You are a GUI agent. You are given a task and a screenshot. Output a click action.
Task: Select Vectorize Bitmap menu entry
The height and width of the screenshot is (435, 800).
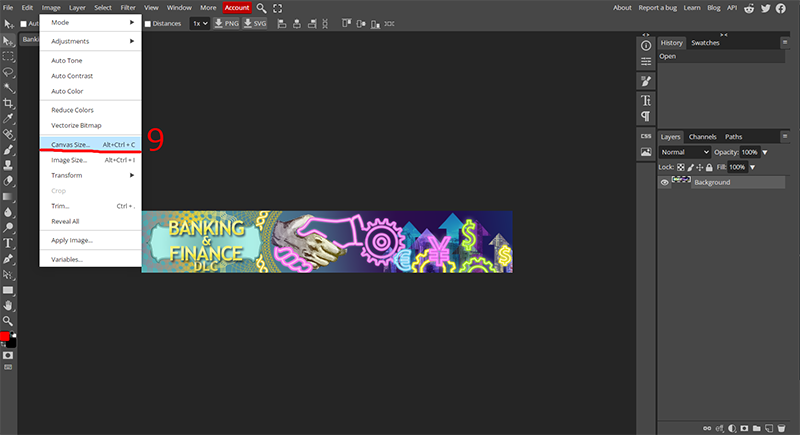click(90, 125)
